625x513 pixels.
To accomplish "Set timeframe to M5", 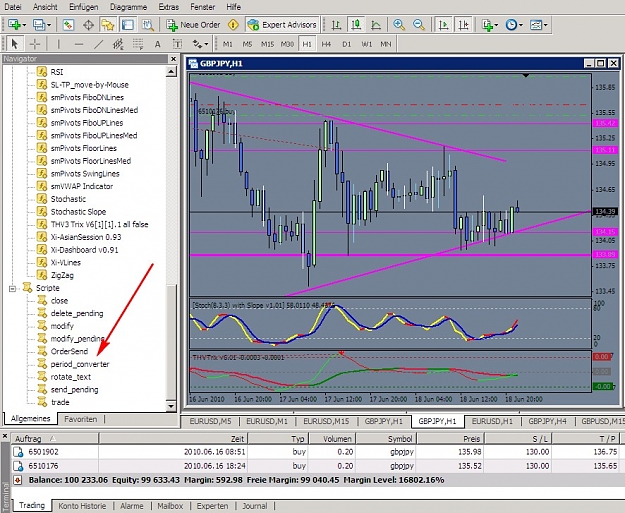I will [x=248, y=44].
